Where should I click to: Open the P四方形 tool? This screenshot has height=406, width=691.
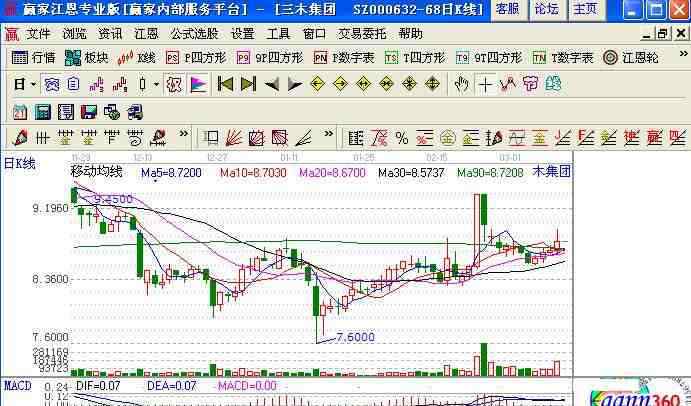(x=196, y=58)
